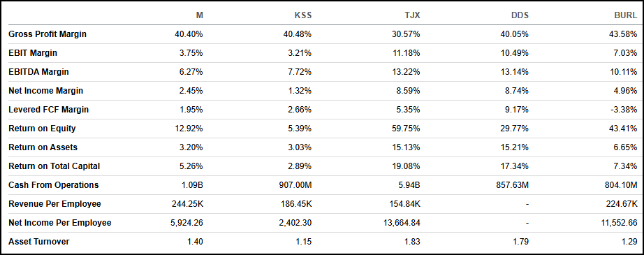Viewport: 644px width, 255px height.
Task: Click the TJX column header
Action: (412, 15)
